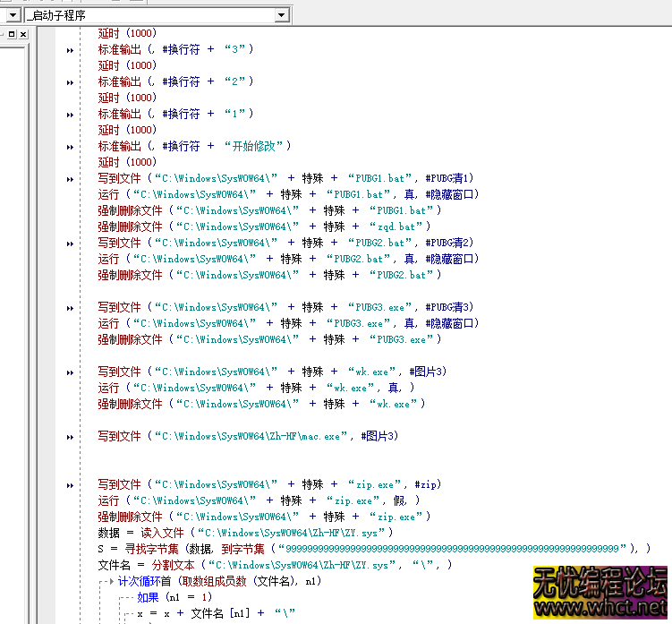Click gutter marker beside 写到文件 PUBG3.exe line
This screenshot has height=624, width=672.
coord(70,308)
